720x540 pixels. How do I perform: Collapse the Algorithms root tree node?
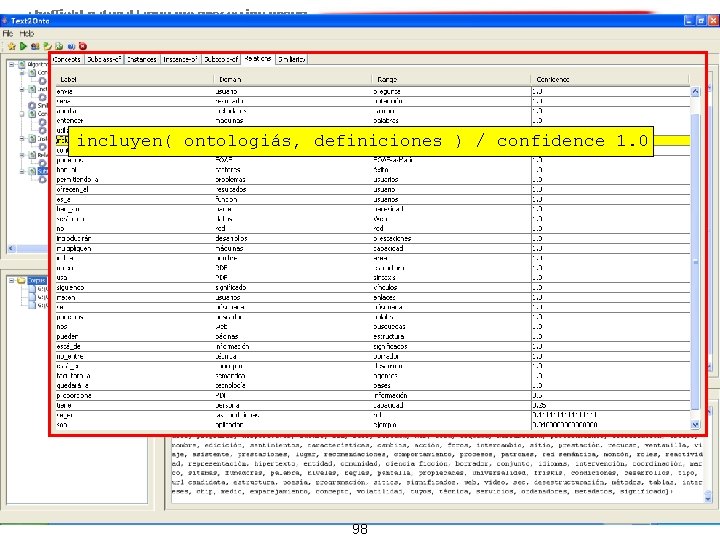coord(12,65)
